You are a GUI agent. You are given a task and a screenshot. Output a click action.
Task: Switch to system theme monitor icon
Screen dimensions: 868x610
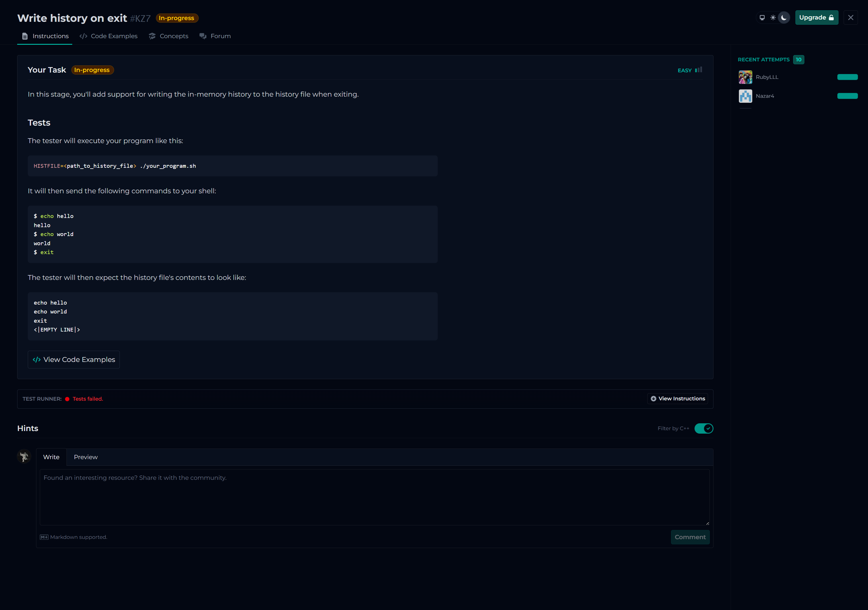click(762, 18)
